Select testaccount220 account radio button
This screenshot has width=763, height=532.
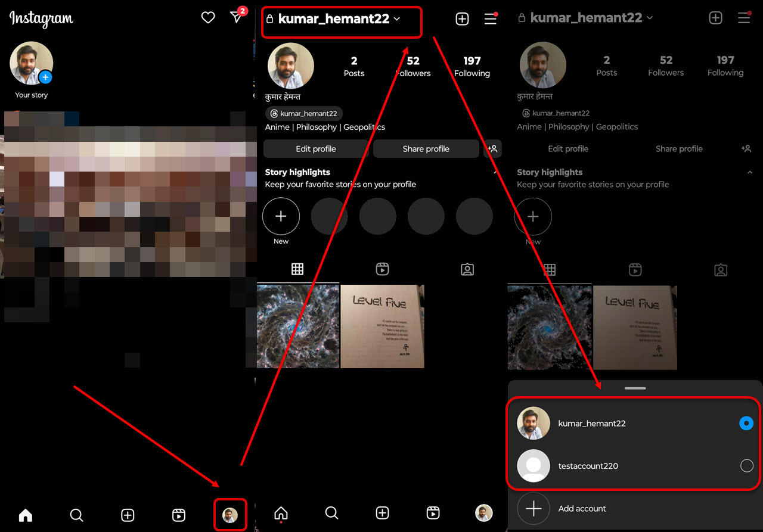[746, 466]
